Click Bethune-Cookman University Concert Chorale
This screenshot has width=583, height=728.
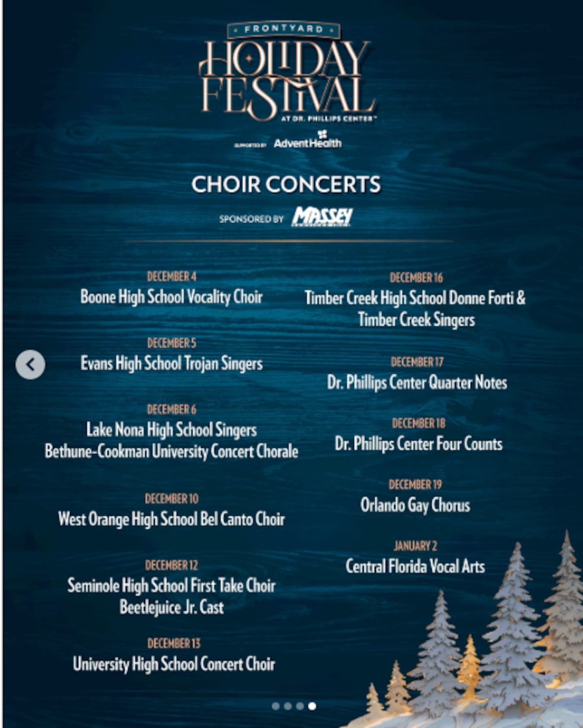tap(171, 451)
